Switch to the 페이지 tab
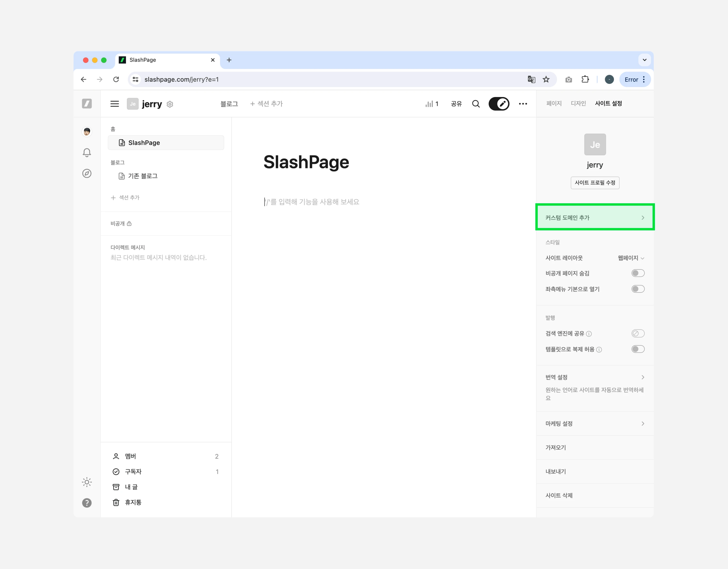728x569 pixels. (554, 103)
